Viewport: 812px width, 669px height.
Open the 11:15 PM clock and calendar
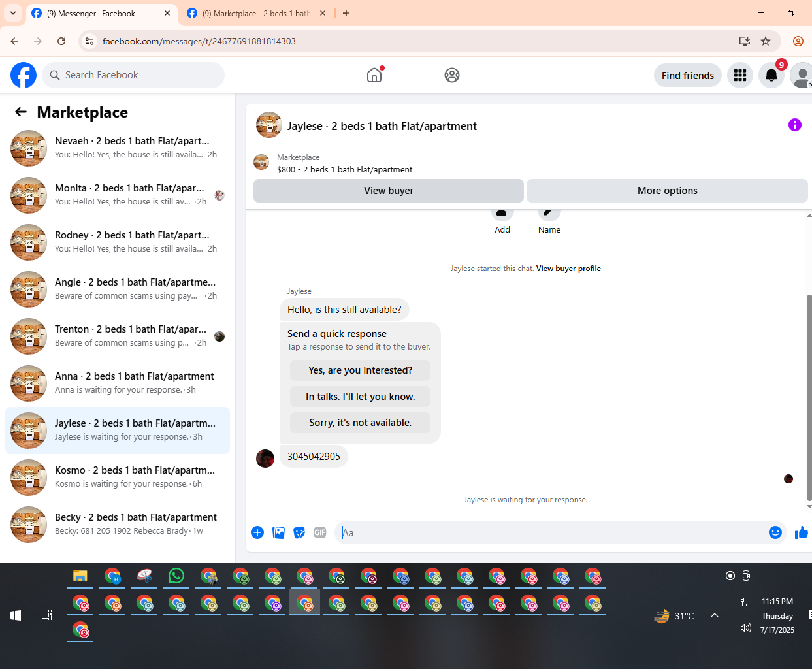tap(777, 615)
